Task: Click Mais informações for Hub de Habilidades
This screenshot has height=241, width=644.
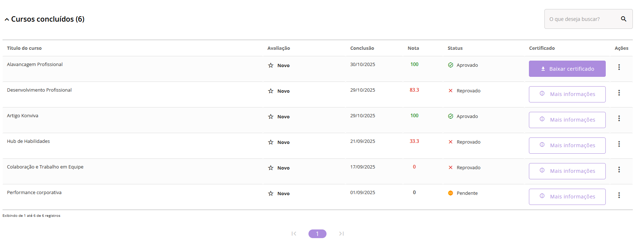Action: click(x=567, y=145)
